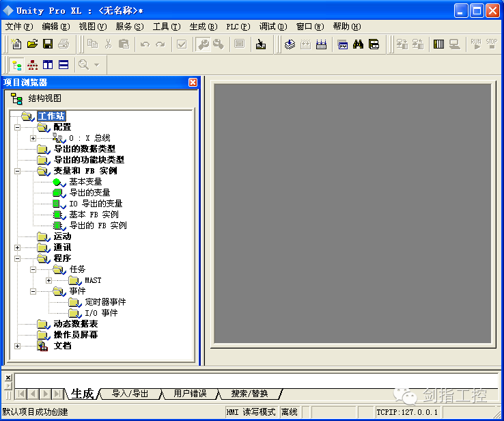Click the monitor screen icon beside rack
Image resolution: width=504 pixels, height=421 pixels.
(455, 44)
